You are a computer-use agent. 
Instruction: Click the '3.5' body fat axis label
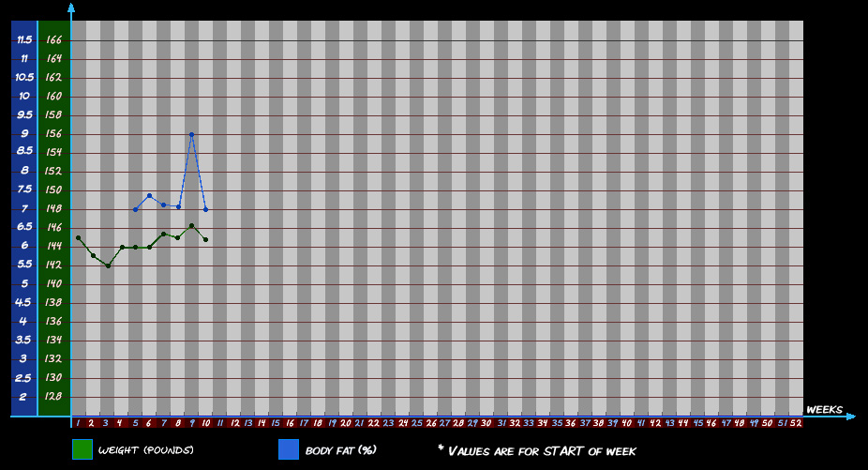click(x=23, y=340)
